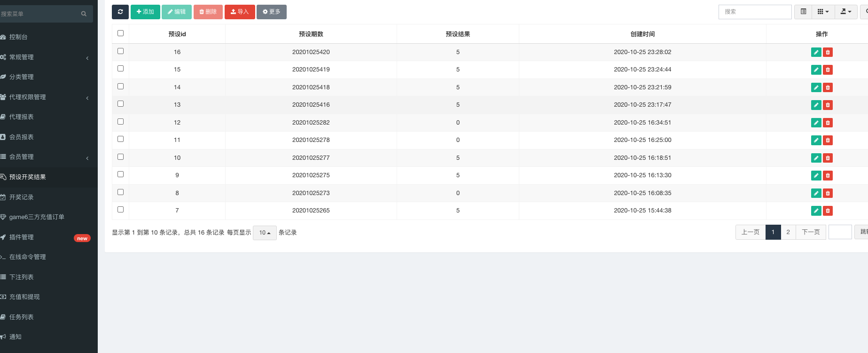The width and height of the screenshot is (868, 353).
Task: Click the table search input field
Action: click(755, 12)
